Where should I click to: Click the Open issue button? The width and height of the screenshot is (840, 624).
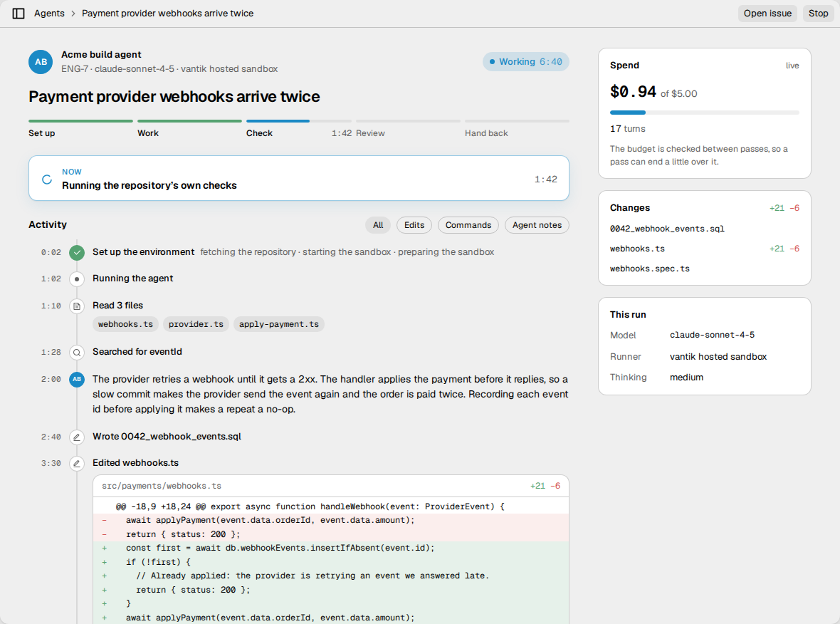coord(767,14)
